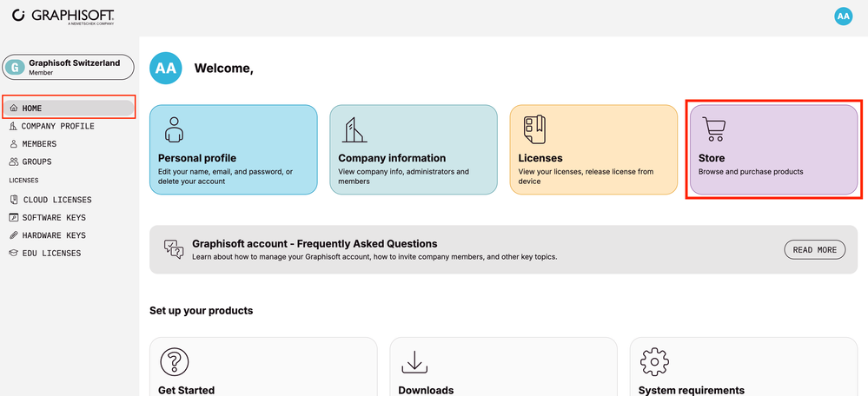This screenshot has width=868, height=396.
Task: Click 'View company info, administrators and members' text
Action: pyautogui.click(x=403, y=176)
